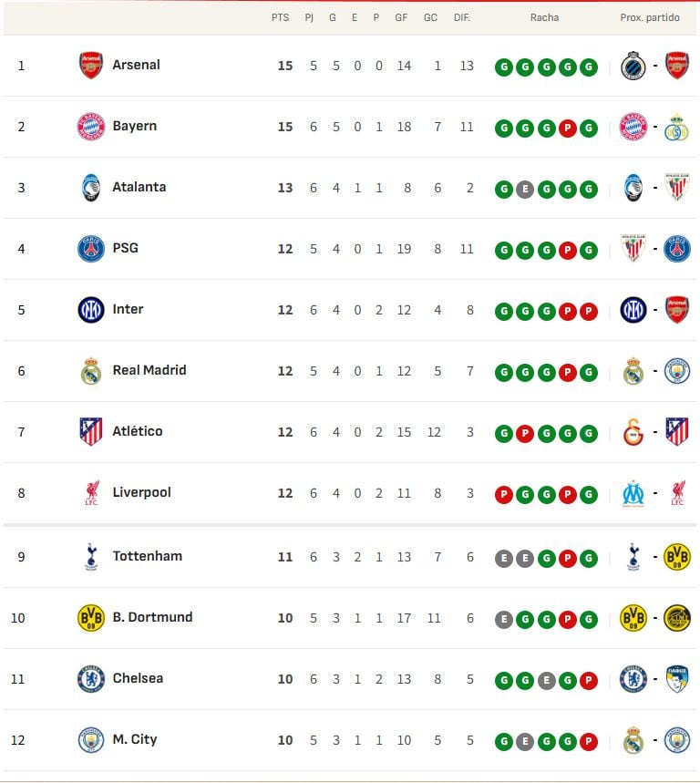Click the Tottenham crest beside the Tottenham name
Image resolution: width=700 pixels, height=783 pixels.
tap(91, 557)
